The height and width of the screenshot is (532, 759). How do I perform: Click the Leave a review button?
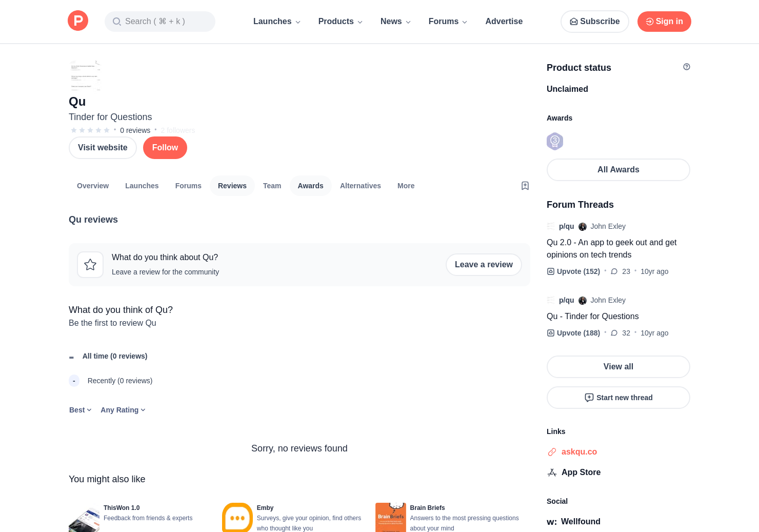483,265
